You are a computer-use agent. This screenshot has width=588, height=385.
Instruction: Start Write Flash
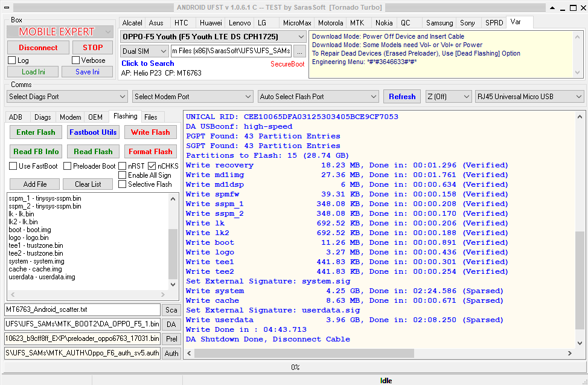click(x=150, y=132)
